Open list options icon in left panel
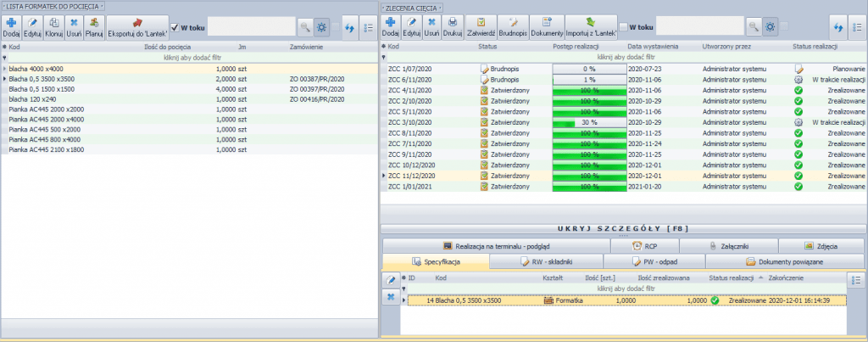The width and height of the screenshot is (868, 342). [x=368, y=26]
